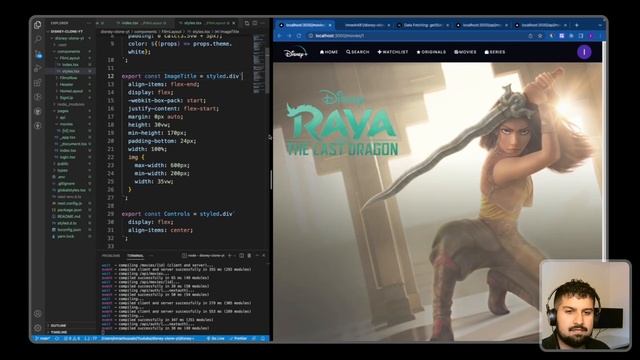Open the Accounts icon in the VS Code activity bar

click(x=38, y=313)
